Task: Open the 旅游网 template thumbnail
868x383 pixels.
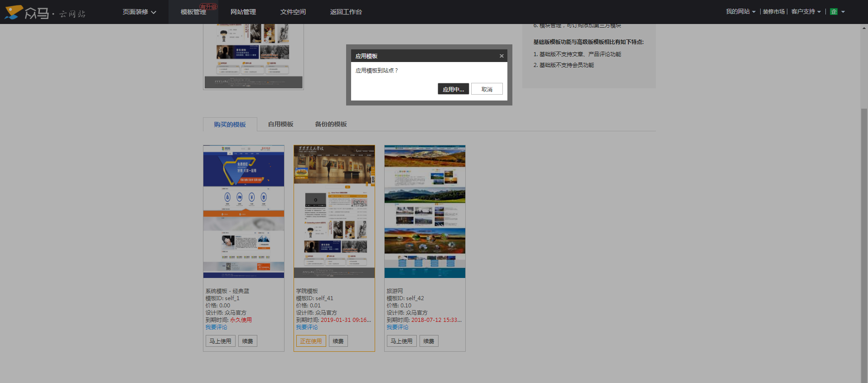Action: click(425, 211)
